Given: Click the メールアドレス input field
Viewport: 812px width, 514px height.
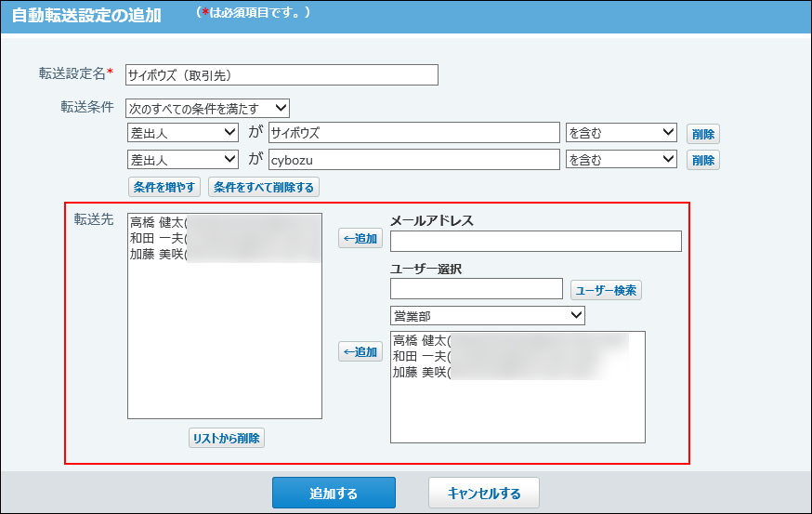Looking at the screenshot, I should [x=535, y=242].
